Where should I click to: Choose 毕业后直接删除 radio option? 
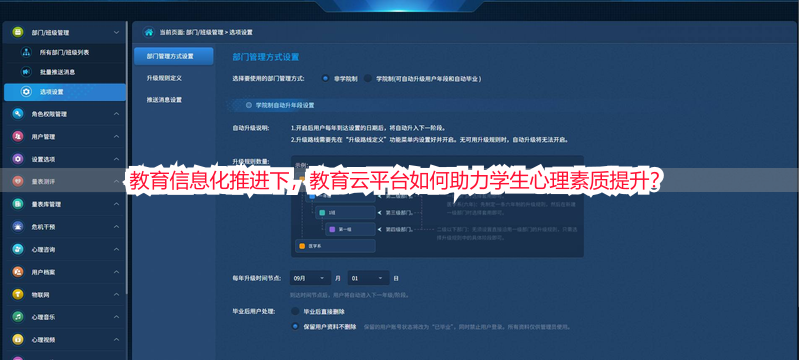click(295, 311)
